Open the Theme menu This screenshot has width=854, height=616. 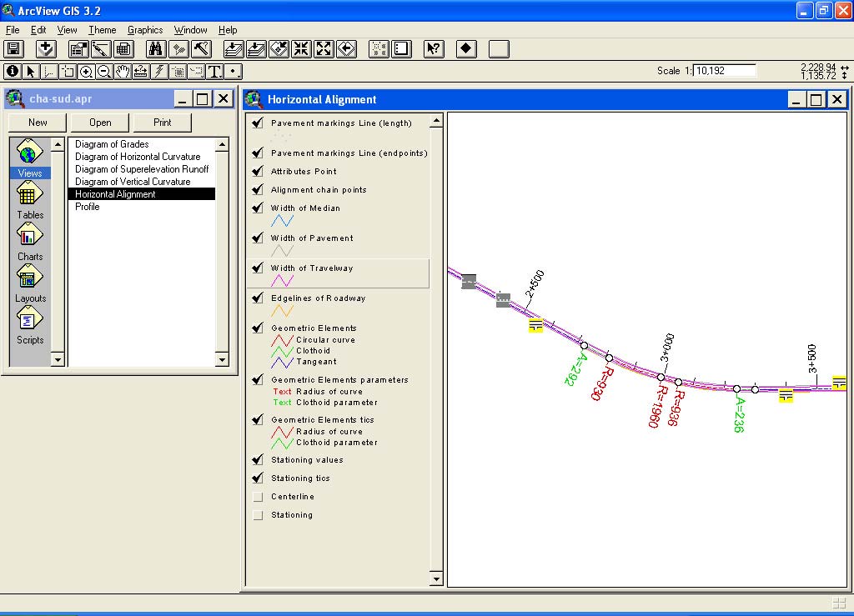click(103, 30)
